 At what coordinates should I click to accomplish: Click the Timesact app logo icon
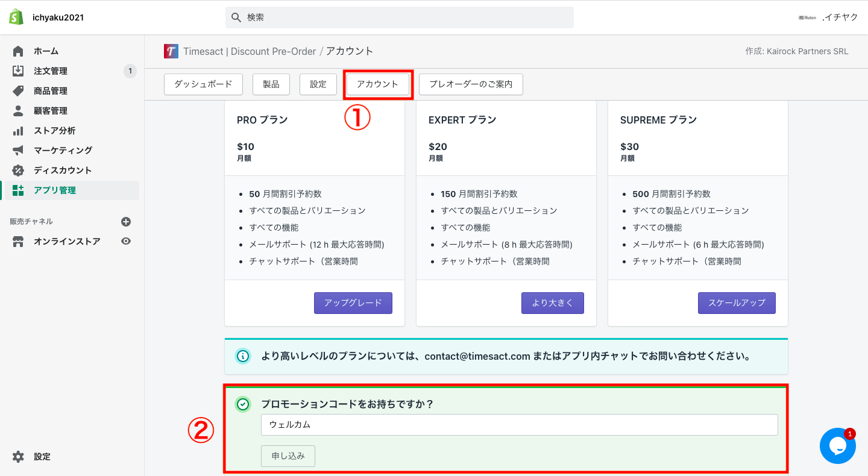[171, 51]
